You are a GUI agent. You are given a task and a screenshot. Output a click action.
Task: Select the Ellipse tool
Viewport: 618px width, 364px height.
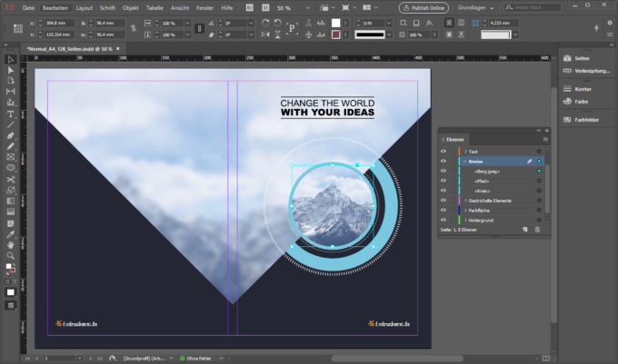(x=11, y=168)
